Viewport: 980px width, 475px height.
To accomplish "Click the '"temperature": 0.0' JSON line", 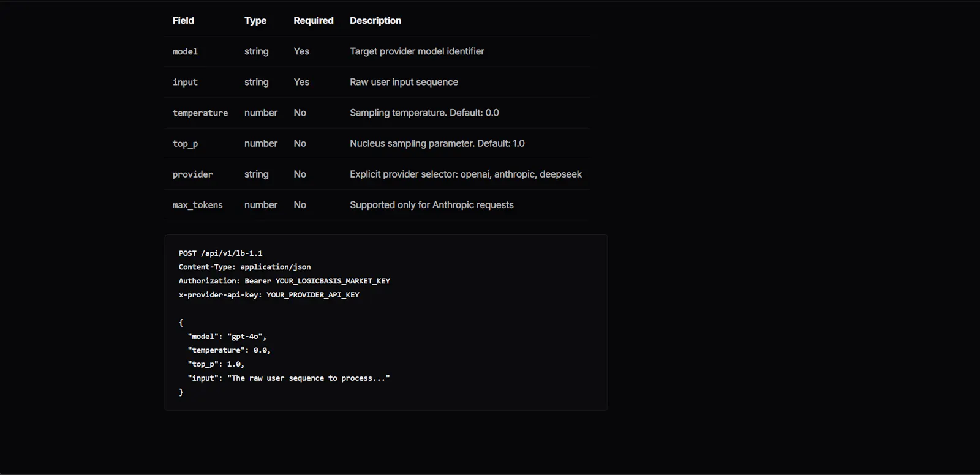I will (229, 350).
